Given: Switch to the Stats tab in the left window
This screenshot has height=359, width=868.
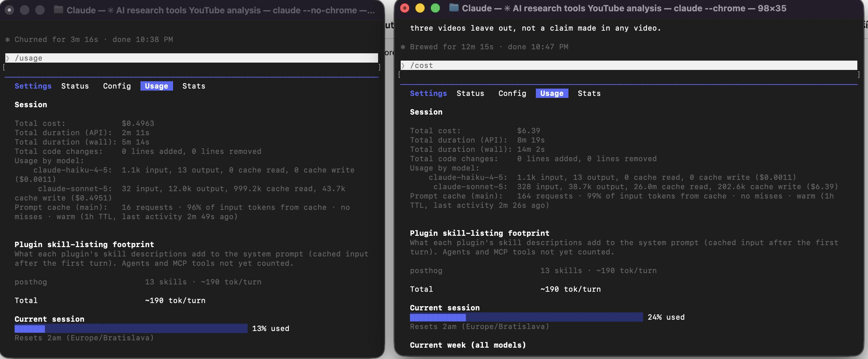Looking at the screenshot, I should point(194,86).
